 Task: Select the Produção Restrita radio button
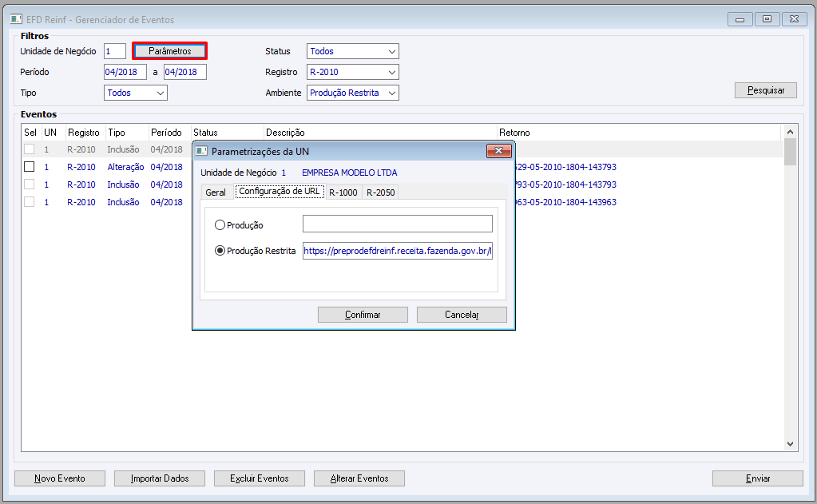pos(220,251)
